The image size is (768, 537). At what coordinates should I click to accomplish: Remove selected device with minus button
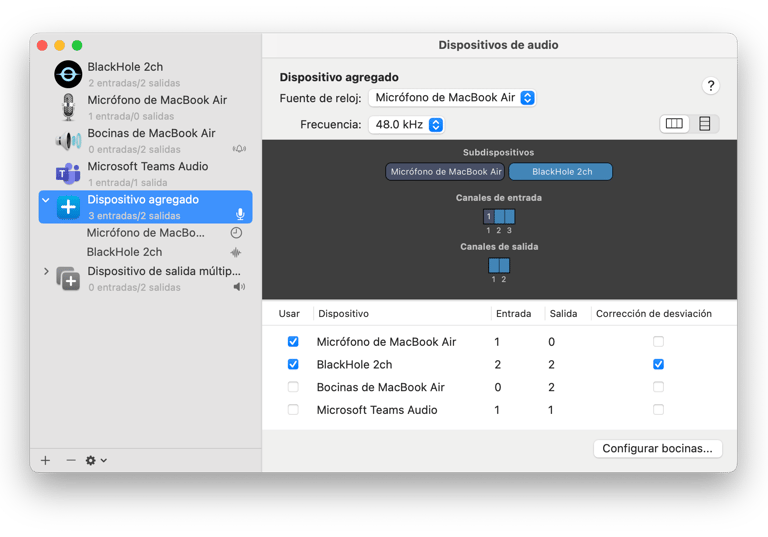[71, 461]
